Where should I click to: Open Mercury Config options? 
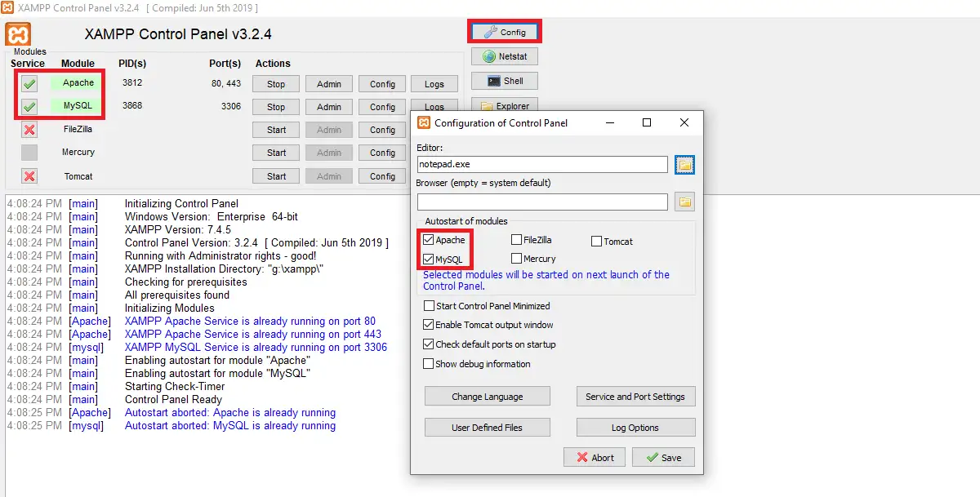click(x=382, y=153)
